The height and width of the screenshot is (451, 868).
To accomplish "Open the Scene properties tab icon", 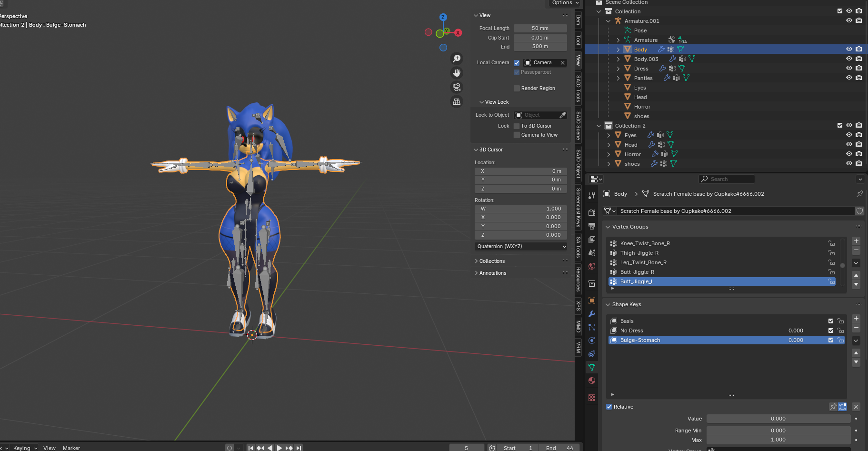I will (592, 253).
